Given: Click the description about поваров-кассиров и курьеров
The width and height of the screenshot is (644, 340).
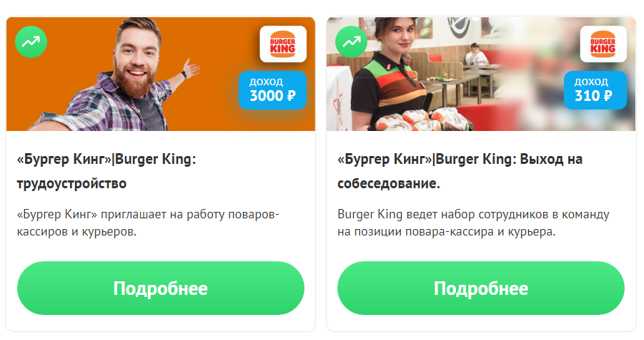Looking at the screenshot, I should (148, 223).
